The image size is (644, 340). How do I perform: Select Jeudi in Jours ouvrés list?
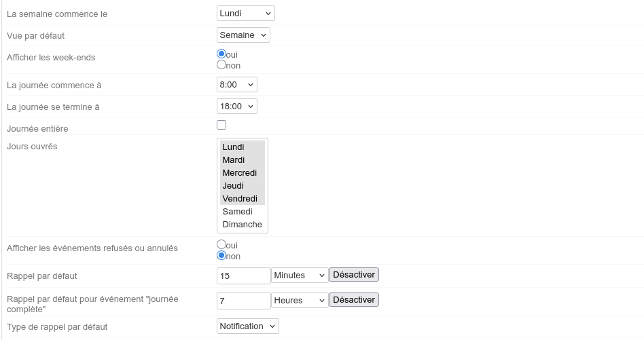click(x=242, y=186)
